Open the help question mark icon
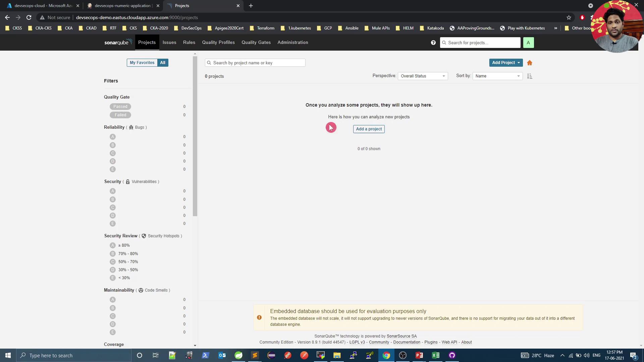Image resolution: width=644 pixels, height=362 pixels. coord(433,43)
